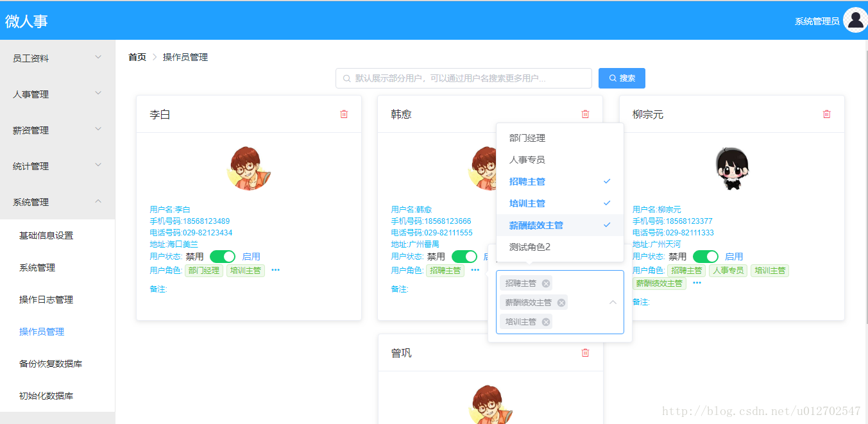Open role editor ellipsis for 李白

tap(275, 270)
